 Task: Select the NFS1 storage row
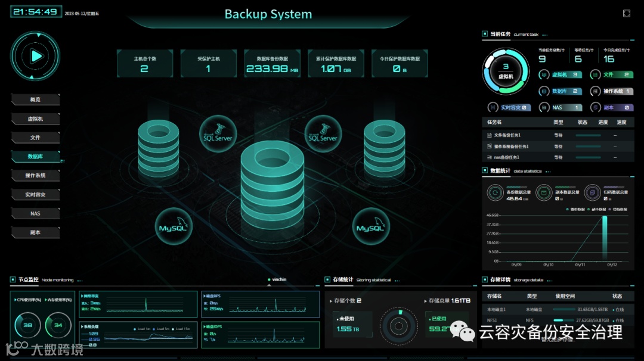pyautogui.click(x=558, y=320)
